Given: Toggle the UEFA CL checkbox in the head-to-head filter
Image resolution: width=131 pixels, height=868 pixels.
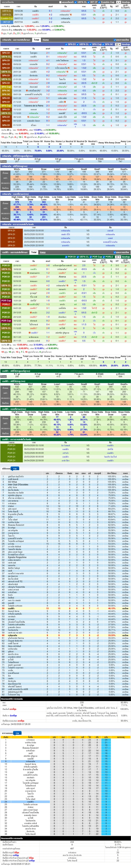Looking at the screenshot, I should 76,2.
